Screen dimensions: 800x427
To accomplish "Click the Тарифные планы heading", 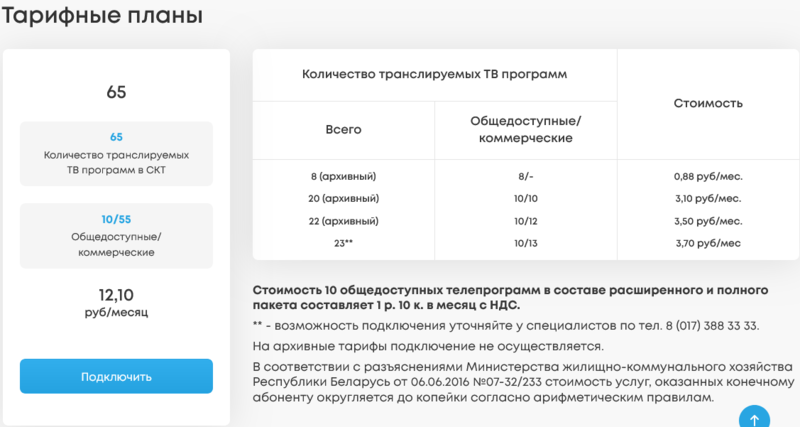I will pos(102,17).
